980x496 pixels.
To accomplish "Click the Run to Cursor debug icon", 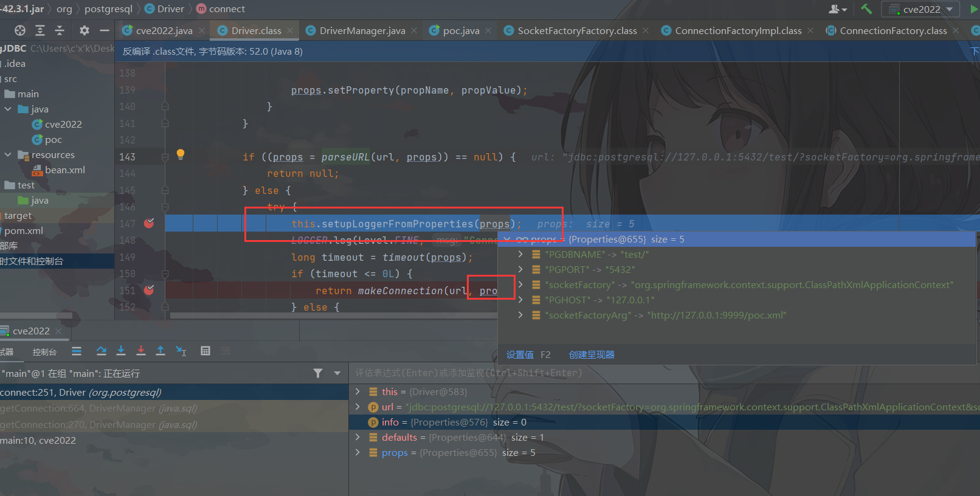I will pyautogui.click(x=181, y=351).
